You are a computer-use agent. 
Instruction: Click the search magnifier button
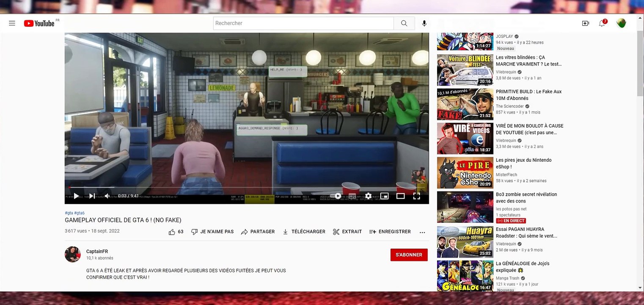point(404,23)
